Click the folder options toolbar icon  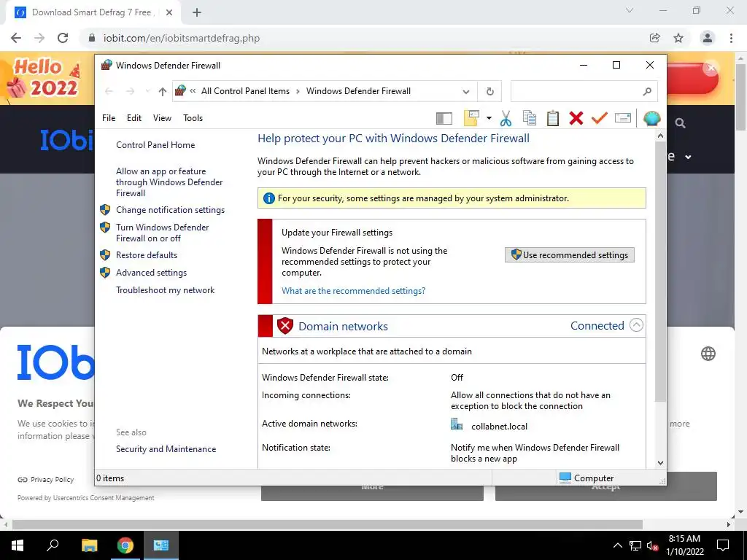[x=471, y=118]
